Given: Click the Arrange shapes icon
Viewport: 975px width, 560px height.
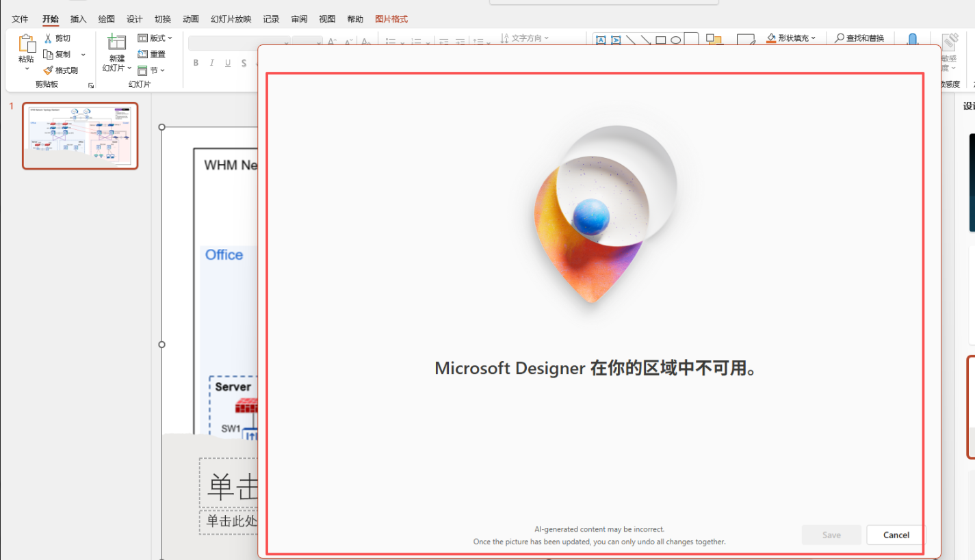Looking at the screenshot, I should coord(714,40).
